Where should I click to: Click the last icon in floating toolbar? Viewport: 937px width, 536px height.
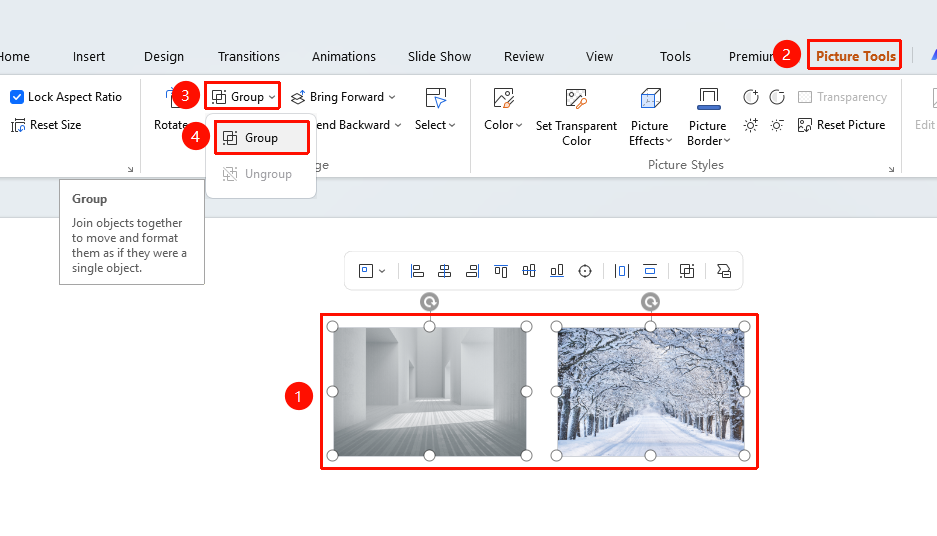(724, 271)
